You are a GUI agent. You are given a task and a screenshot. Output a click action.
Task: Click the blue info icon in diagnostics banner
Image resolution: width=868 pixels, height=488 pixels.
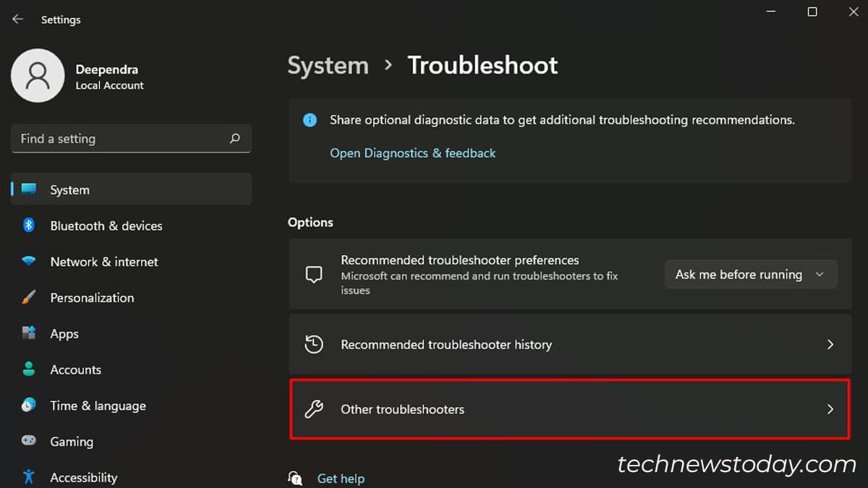click(310, 120)
